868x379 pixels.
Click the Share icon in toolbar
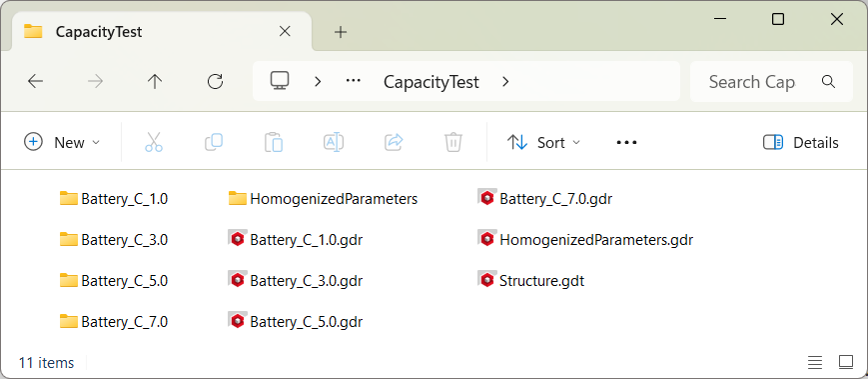point(394,142)
